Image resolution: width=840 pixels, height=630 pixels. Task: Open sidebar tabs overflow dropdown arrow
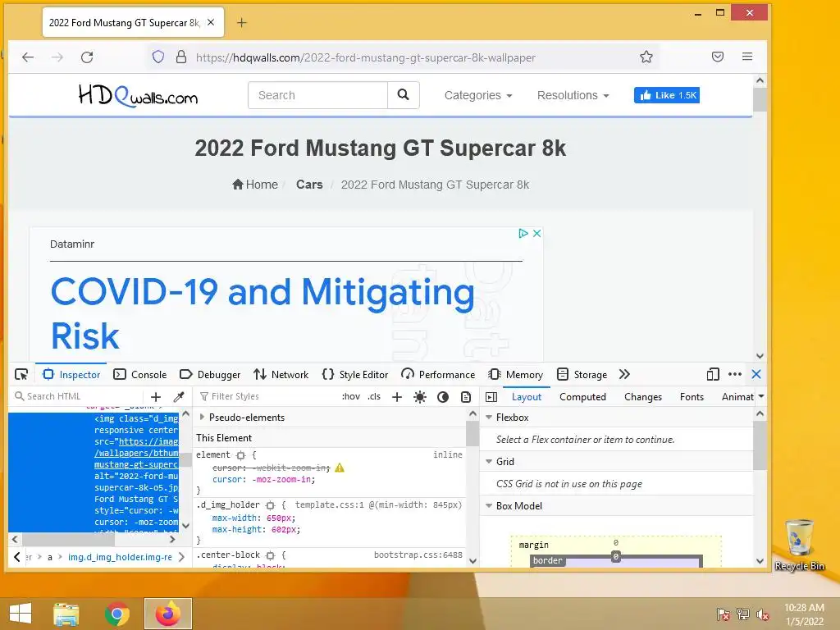click(x=761, y=396)
